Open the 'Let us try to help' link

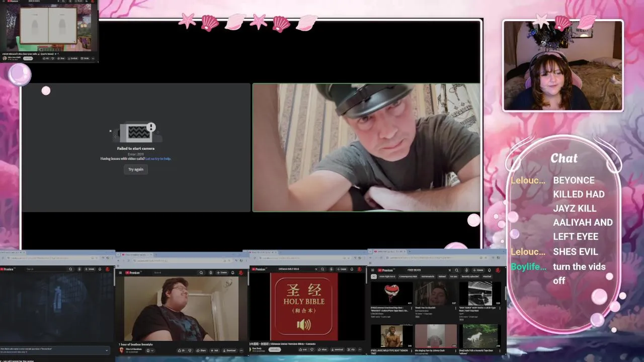(x=158, y=159)
